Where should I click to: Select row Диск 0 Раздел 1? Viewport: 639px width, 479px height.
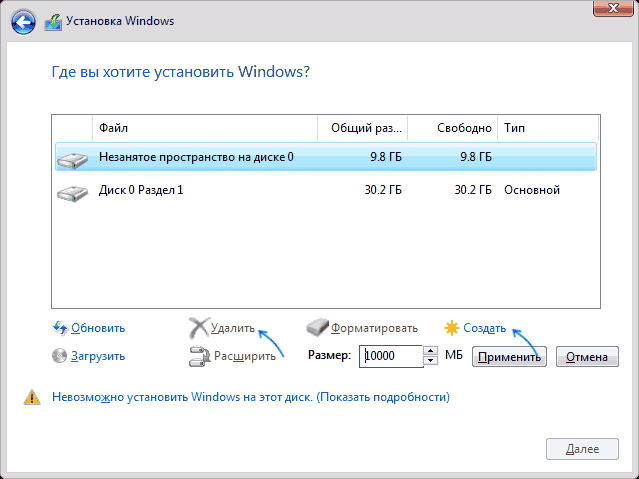click(x=326, y=190)
